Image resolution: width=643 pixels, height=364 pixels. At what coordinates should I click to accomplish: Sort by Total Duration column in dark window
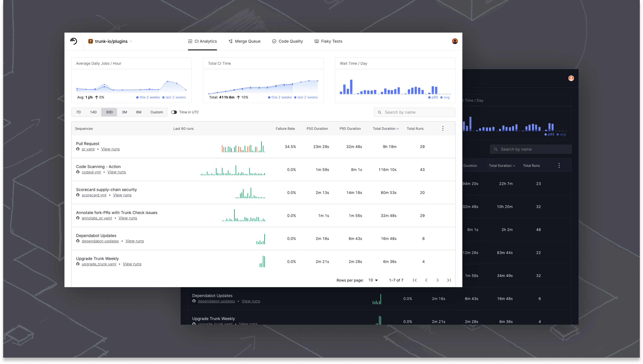[502, 166]
